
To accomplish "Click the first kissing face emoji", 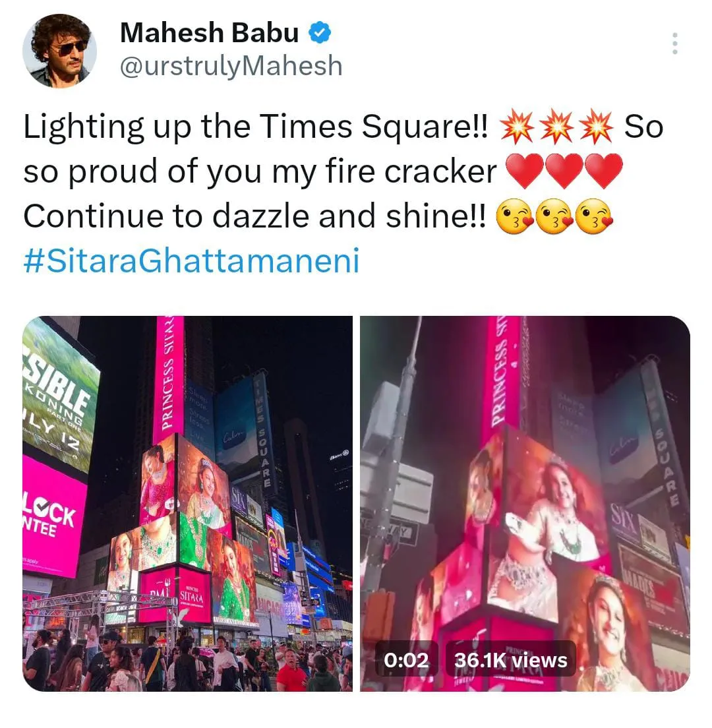I will [515, 216].
